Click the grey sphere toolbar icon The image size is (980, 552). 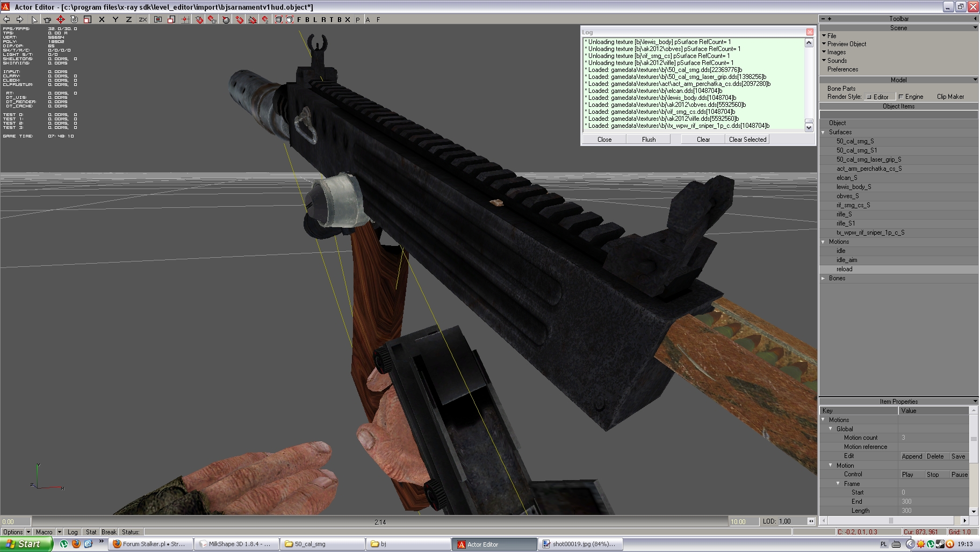pyautogui.click(x=226, y=19)
